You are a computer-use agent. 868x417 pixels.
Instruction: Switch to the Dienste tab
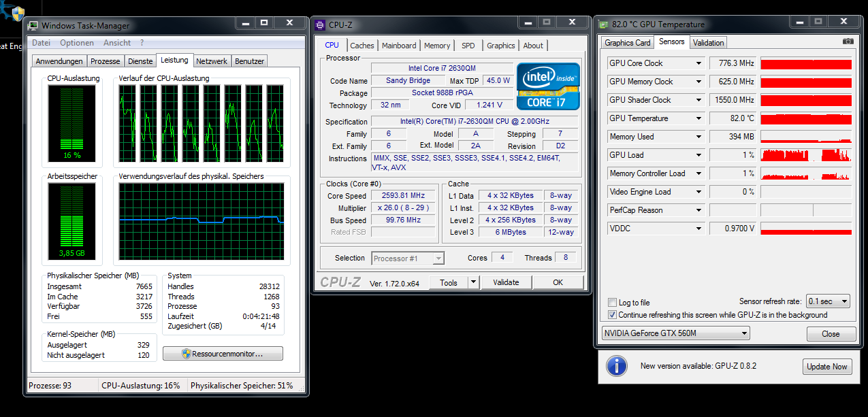pyautogui.click(x=140, y=61)
